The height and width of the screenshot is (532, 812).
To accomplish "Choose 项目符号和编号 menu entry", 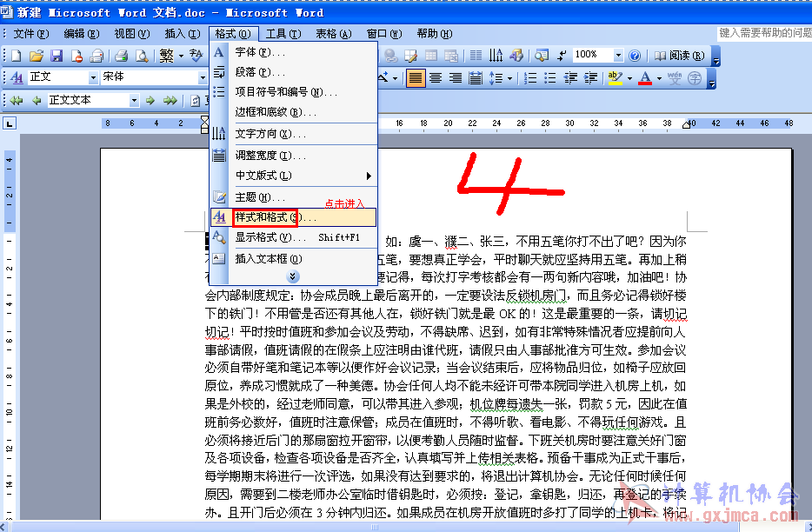I will [294, 92].
